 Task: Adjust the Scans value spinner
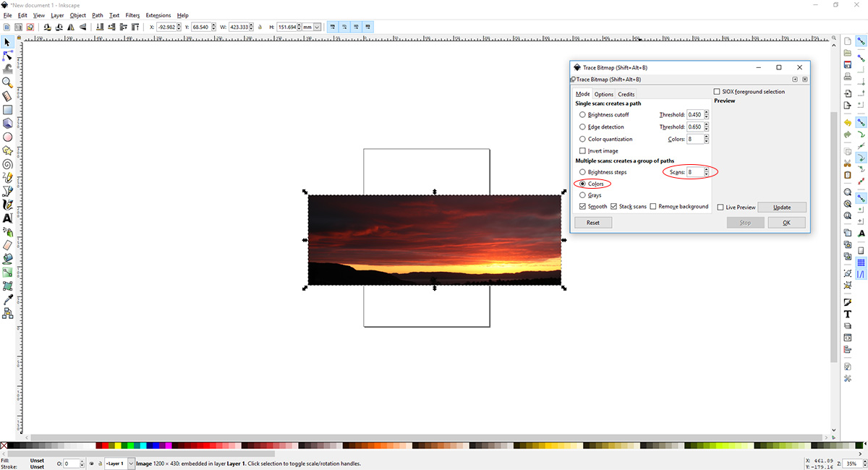pyautogui.click(x=706, y=172)
